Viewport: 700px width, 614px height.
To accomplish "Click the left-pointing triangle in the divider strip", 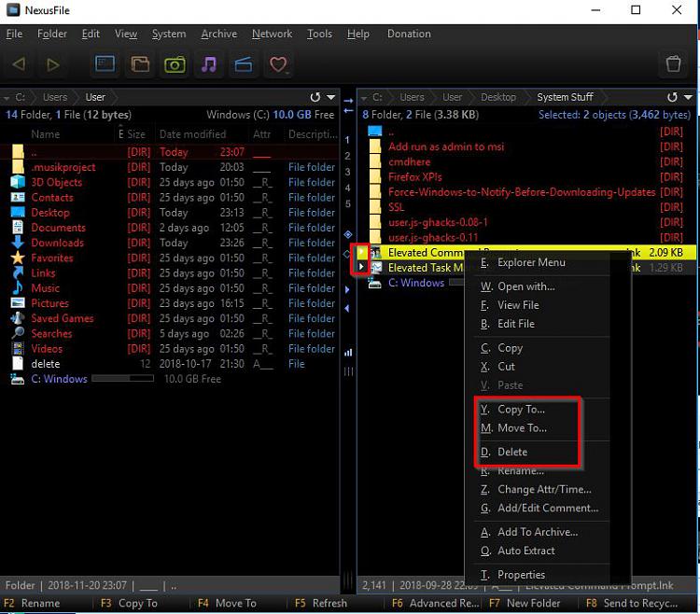I will point(347,308).
